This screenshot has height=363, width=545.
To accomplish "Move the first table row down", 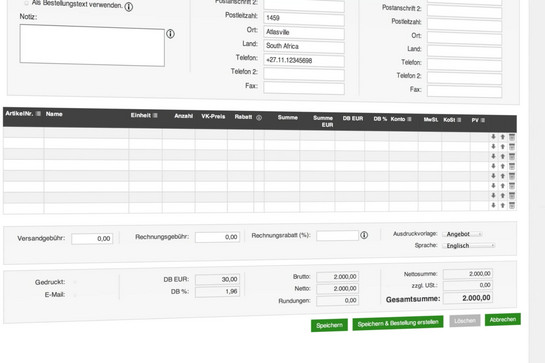I will click(x=493, y=137).
